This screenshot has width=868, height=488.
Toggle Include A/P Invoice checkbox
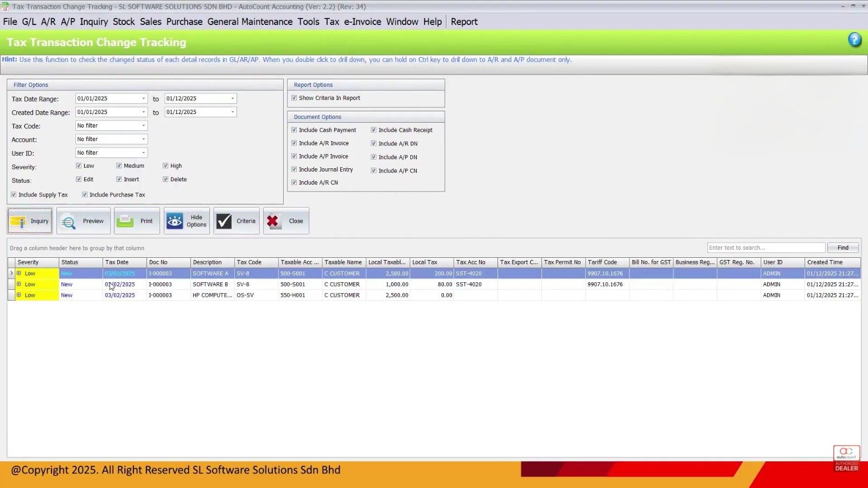[294, 156]
